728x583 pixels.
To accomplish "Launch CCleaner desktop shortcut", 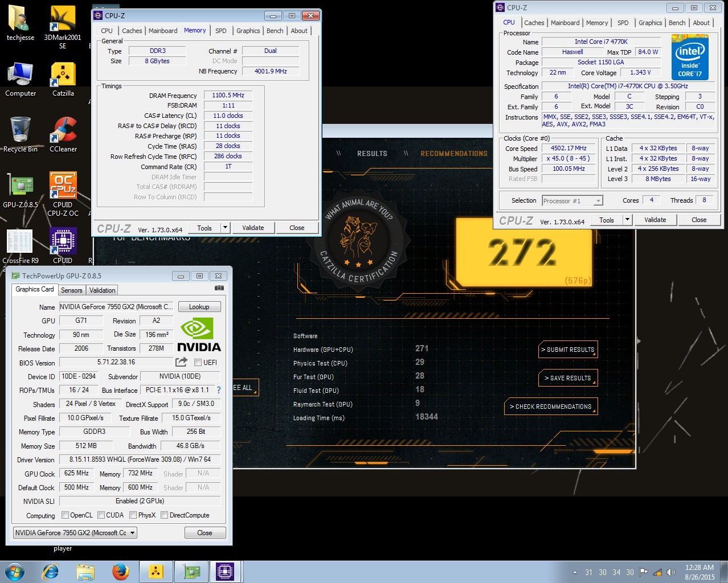I will pyautogui.click(x=63, y=134).
